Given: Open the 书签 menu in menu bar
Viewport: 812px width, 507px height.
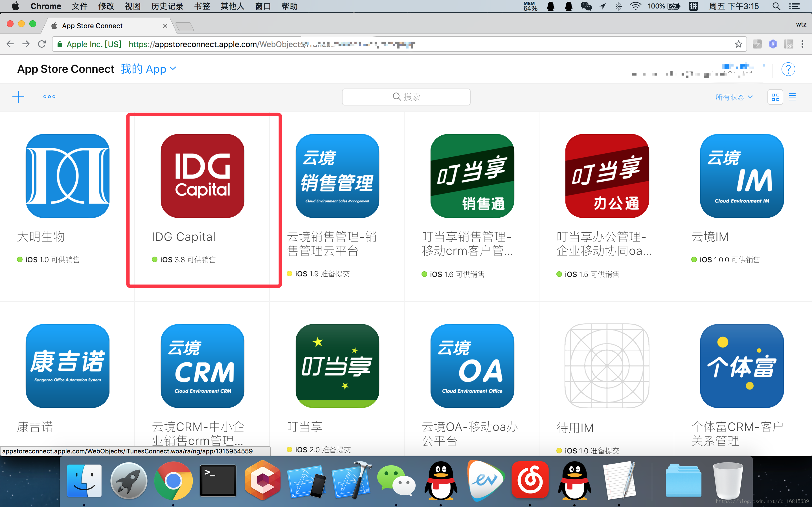Looking at the screenshot, I should pyautogui.click(x=202, y=6).
